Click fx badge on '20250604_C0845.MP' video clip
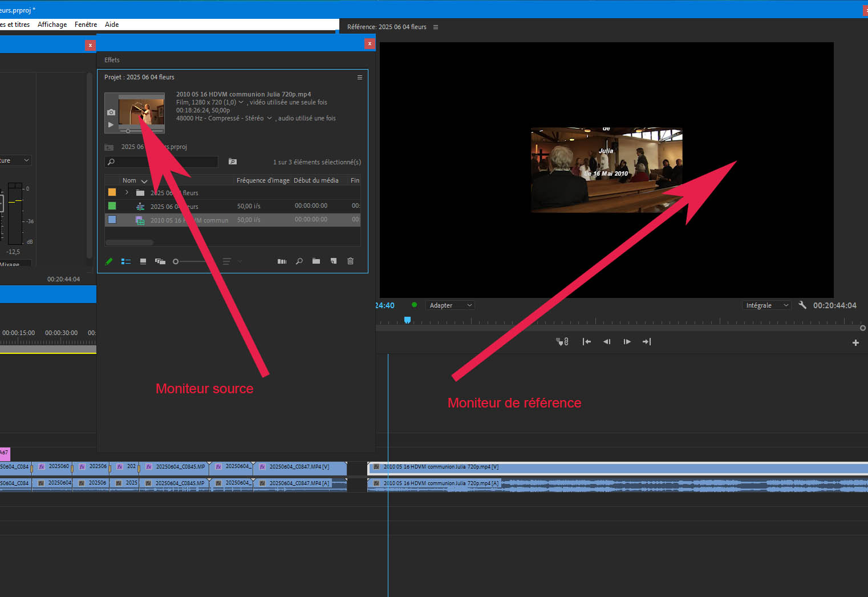 point(149,467)
